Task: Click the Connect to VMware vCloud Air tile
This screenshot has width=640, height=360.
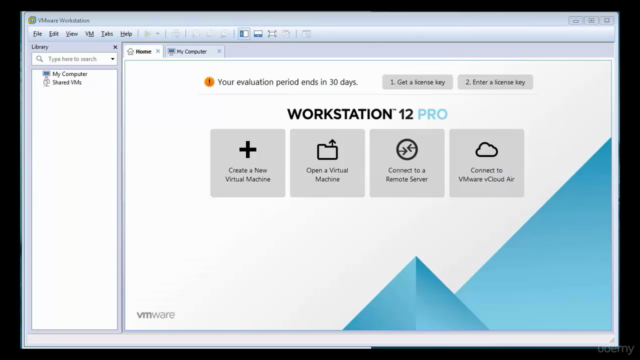Action: point(487,163)
